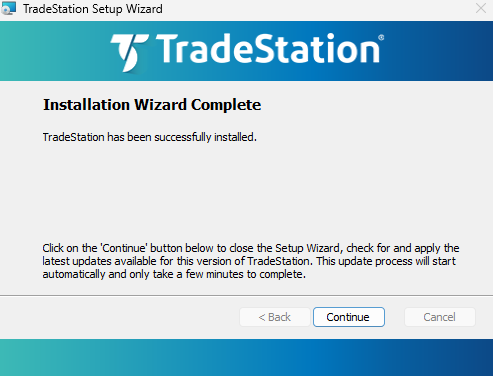This screenshot has height=376, width=493.
Task: Click the disabled Back button
Action: tap(275, 317)
